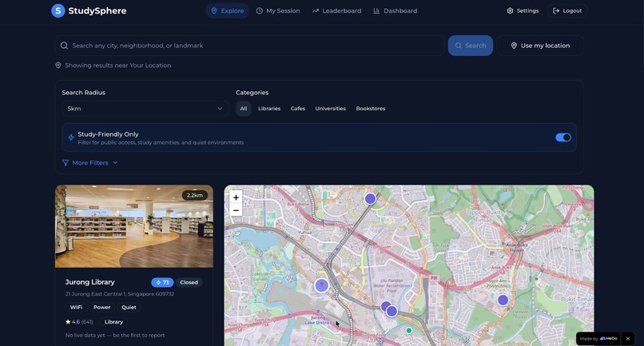Open the Search Radius 5km dropdown

145,109
